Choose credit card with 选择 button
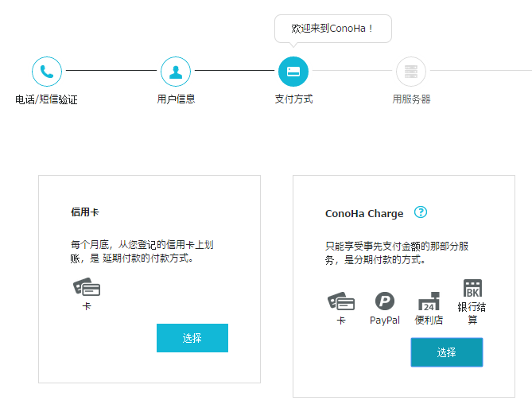The width and height of the screenshot is (532, 412). click(x=192, y=338)
